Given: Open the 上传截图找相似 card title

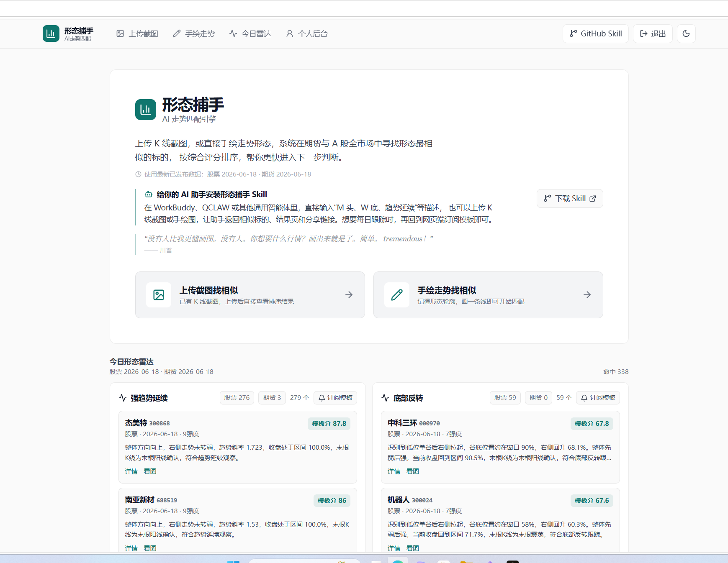Looking at the screenshot, I should click(x=209, y=290).
